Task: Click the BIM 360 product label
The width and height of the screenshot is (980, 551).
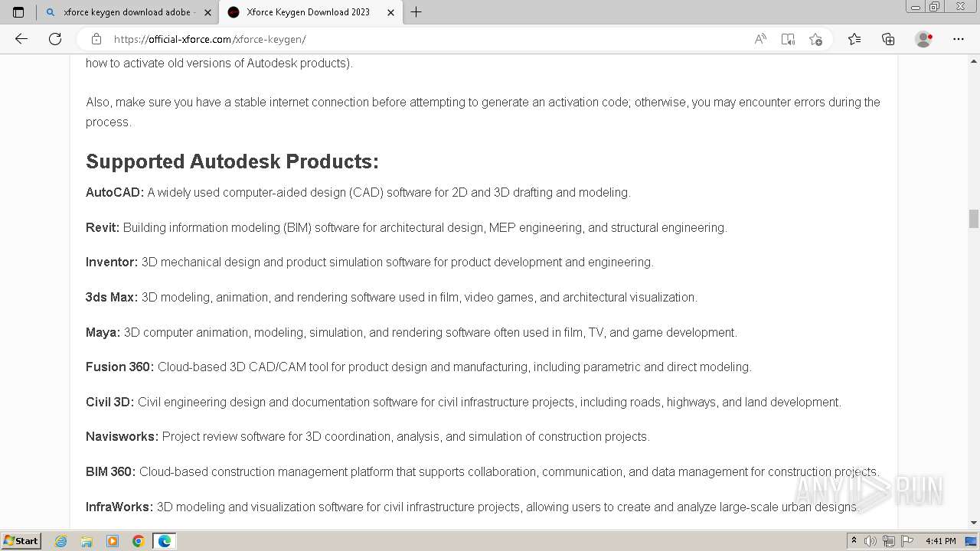Action: tap(111, 471)
